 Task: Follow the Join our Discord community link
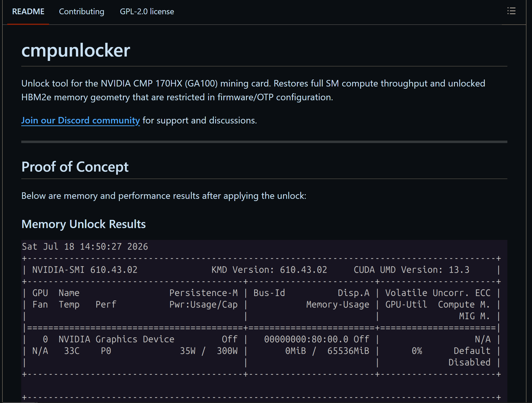coord(80,120)
